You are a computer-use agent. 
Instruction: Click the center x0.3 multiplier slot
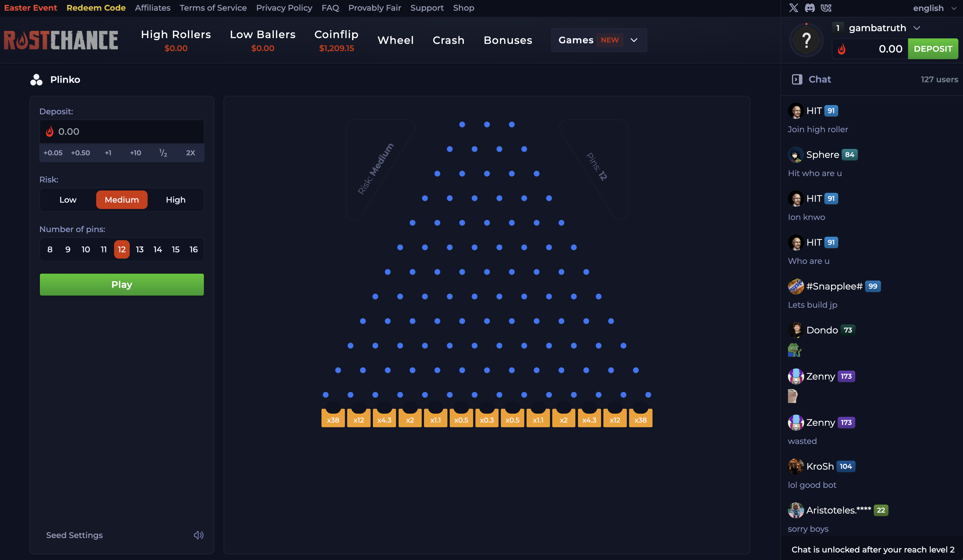pos(487,418)
